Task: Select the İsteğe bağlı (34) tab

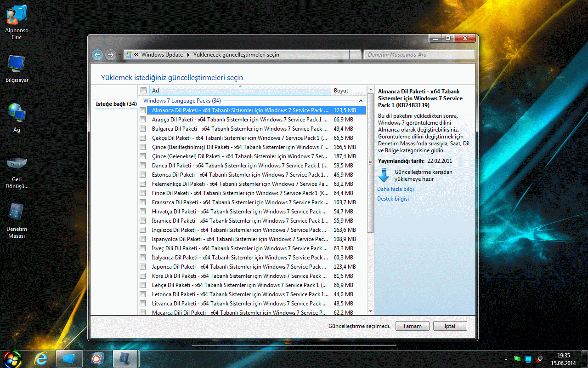Action: (116, 104)
